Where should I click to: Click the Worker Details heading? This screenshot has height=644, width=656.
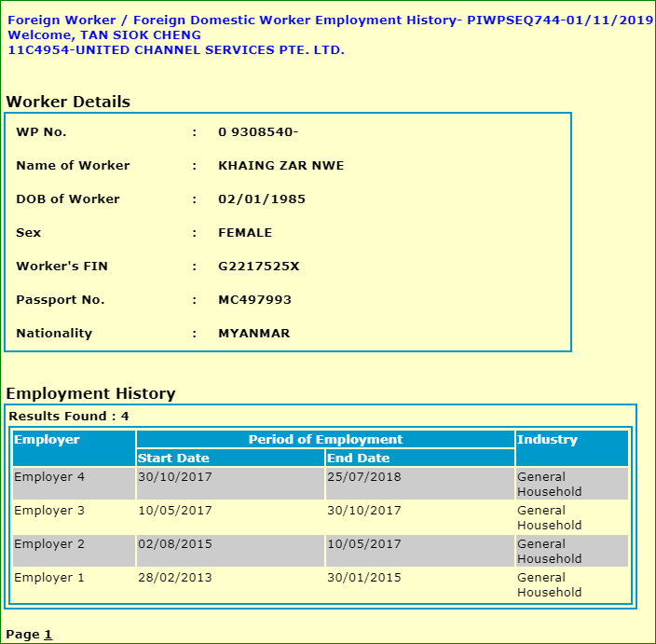(68, 102)
